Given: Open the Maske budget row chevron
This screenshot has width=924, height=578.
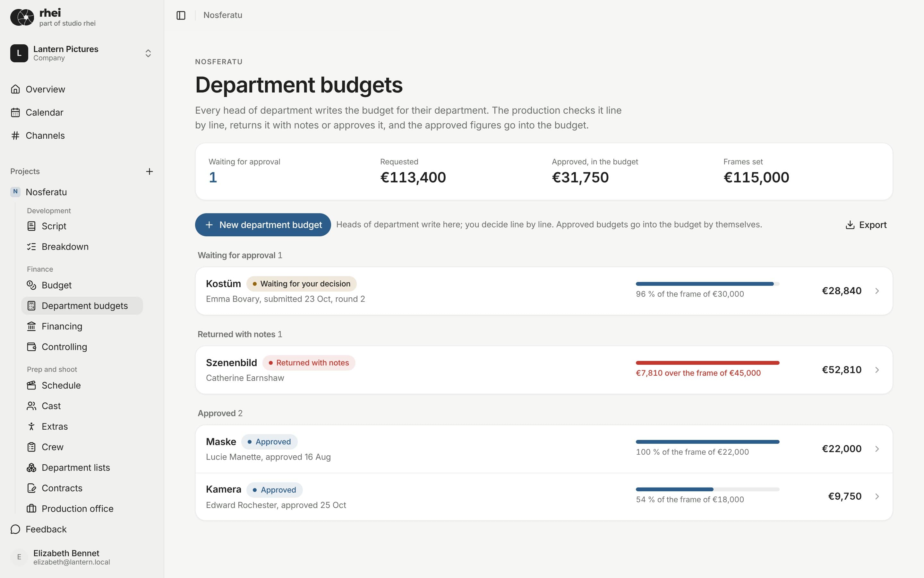Looking at the screenshot, I should 877,449.
